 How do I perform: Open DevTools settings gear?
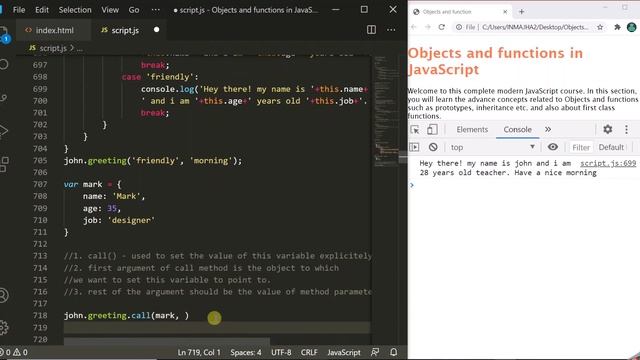coord(608,129)
